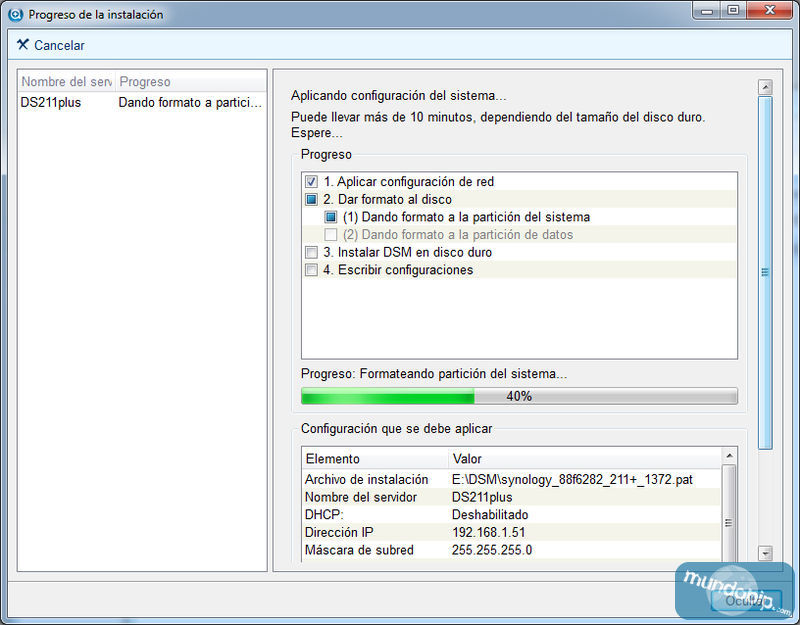Screen dimensions: 800x625
Task: Click the Valor column header
Action: coord(585,459)
